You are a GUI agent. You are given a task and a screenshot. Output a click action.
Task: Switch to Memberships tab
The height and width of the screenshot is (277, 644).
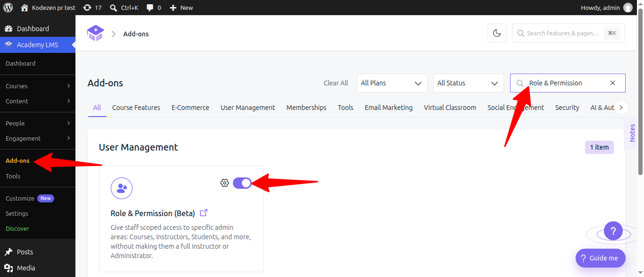306,108
